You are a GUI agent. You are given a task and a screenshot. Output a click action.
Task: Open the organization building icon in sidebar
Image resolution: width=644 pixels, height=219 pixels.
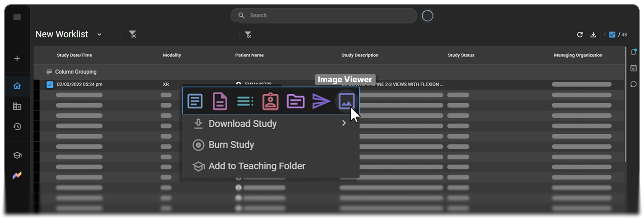pyautogui.click(x=17, y=106)
